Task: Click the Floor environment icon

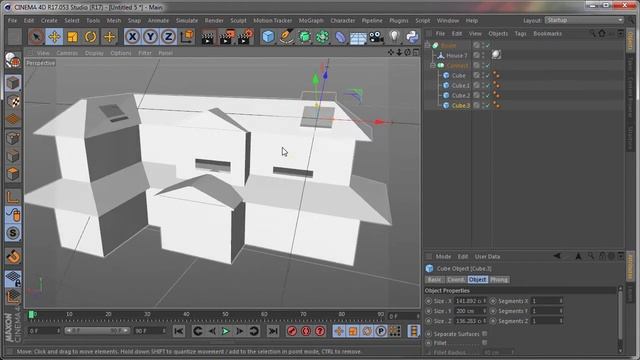Action: click(358, 38)
